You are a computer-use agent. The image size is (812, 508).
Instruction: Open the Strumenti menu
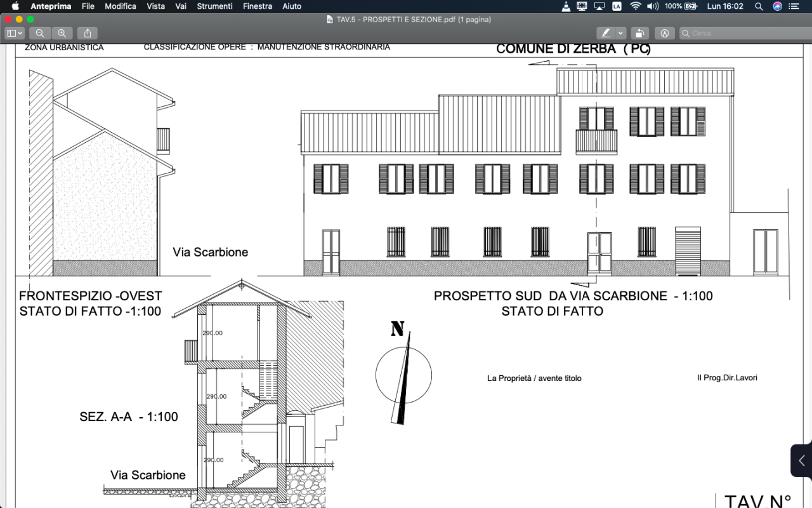pos(214,6)
